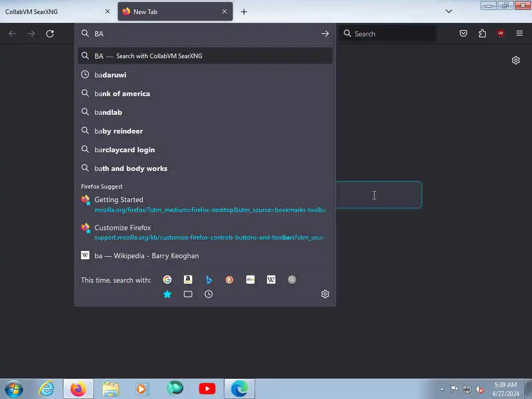Open the Extensions puzzle icon

coord(482,33)
